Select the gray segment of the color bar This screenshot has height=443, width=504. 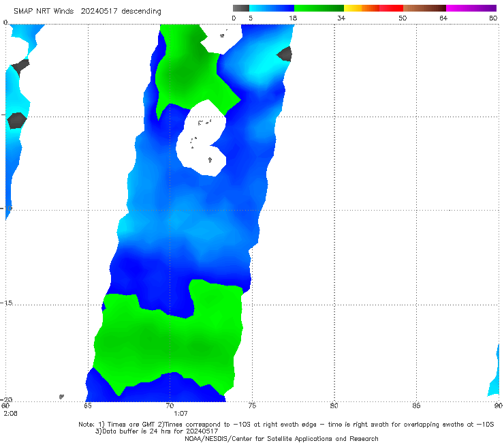pyautogui.click(x=240, y=8)
